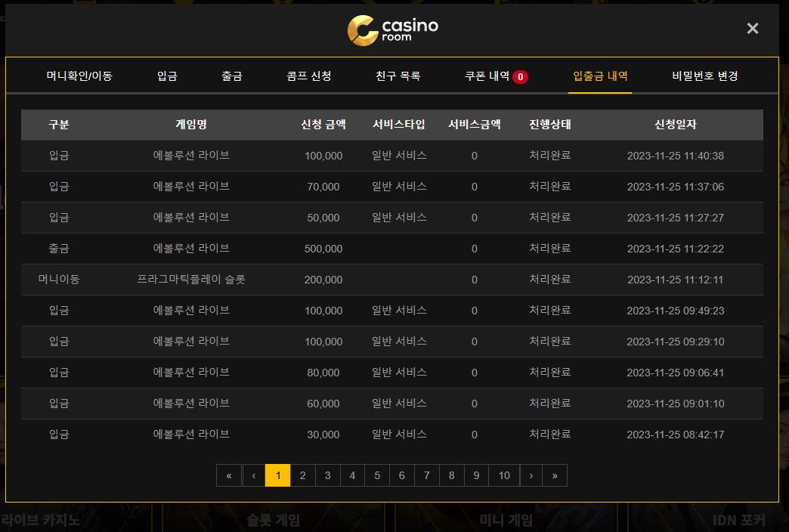This screenshot has height=532, width=789.
Task: Select the date 2023-11-25 11:37:06
Action: [676, 187]
